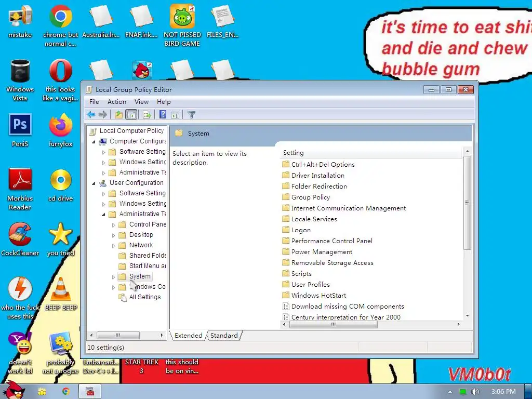532x399 pixels.
Task: Open the Windows Vista recycle bin icon
Action: (x=20, y=80)
